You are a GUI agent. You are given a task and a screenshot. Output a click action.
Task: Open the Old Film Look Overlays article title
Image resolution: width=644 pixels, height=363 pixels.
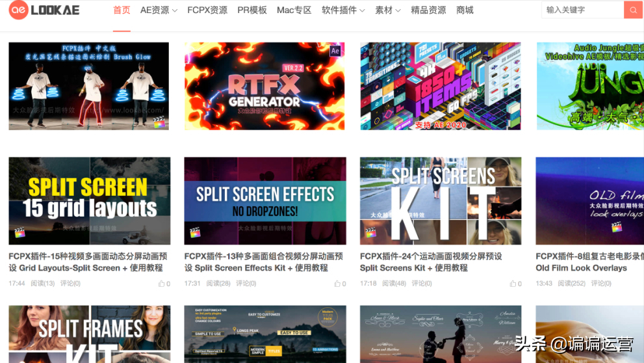tap(590, 262)
